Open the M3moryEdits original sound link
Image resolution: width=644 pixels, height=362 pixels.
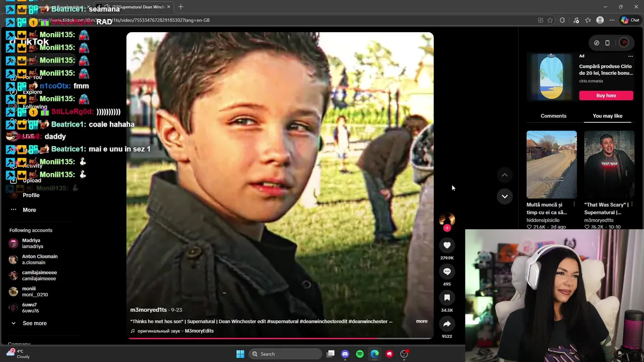pos(172,331)
